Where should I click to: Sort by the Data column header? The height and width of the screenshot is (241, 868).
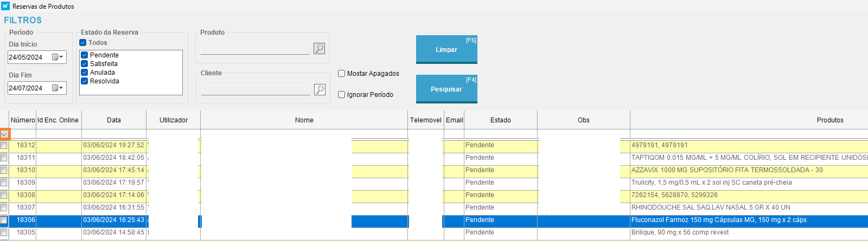pos(114,120)
